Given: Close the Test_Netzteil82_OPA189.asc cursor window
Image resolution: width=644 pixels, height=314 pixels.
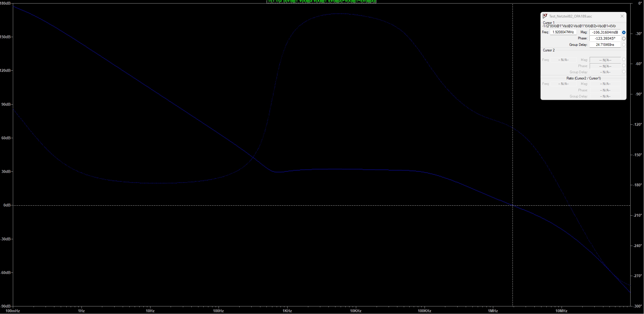Looking at the screenshot, I should 622,16.
